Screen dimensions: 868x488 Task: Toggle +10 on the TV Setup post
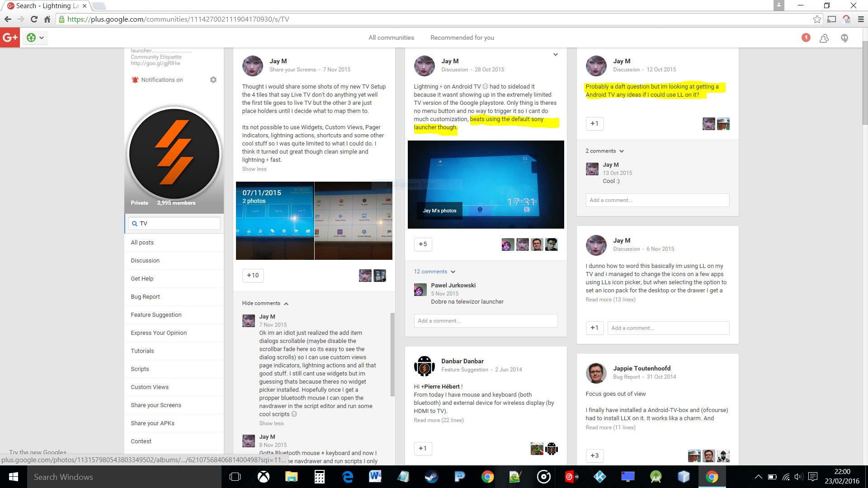[253, 275]
